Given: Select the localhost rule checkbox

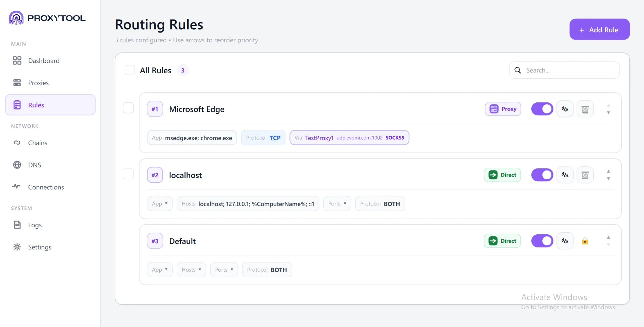Looking at the screenshot, I should [128, 174].
